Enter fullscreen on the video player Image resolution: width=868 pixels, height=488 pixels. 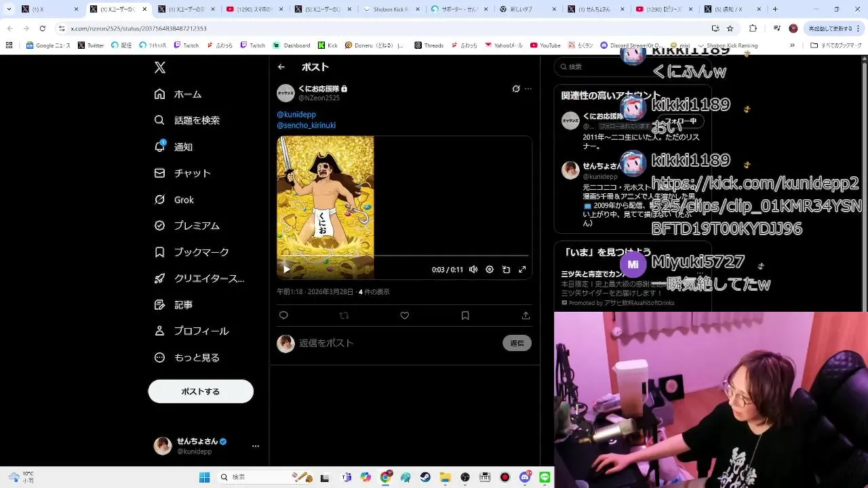pos(522,269)
